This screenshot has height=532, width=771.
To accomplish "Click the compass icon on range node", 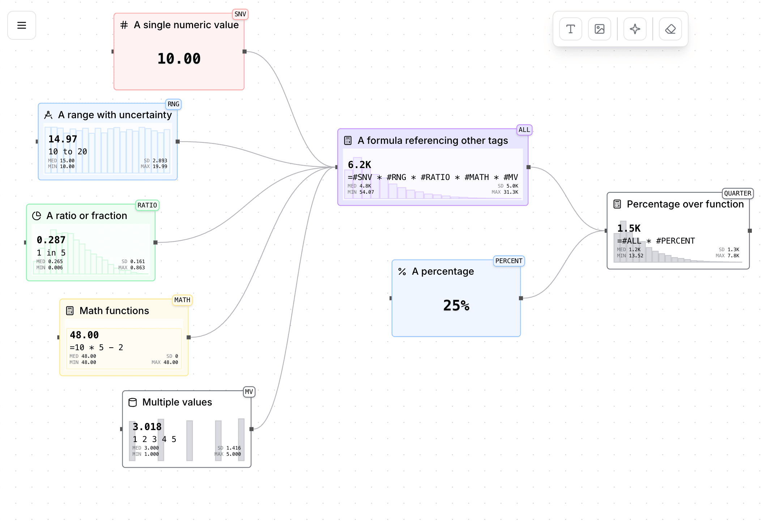I will coord(48,115).
